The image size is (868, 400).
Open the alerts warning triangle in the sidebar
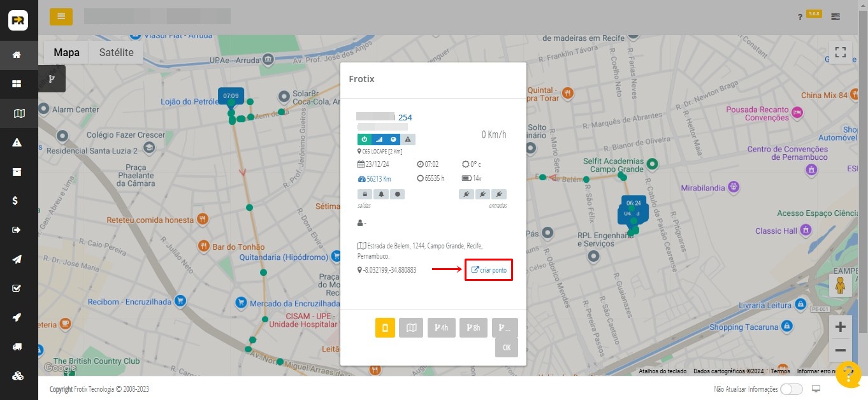17,143
